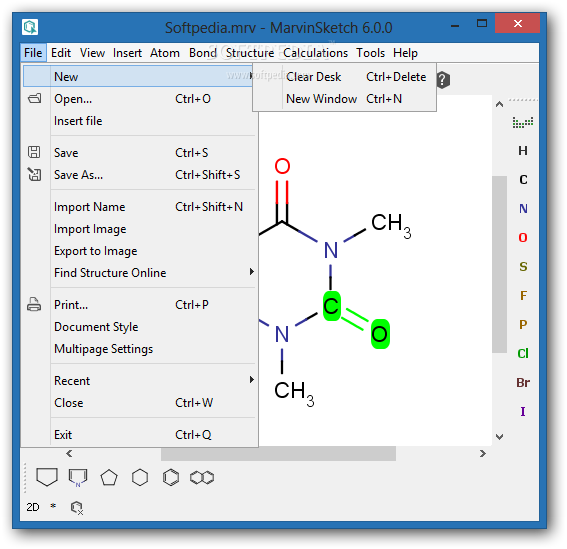The image size is (567, 549).
Task: Select the Oxygen atom button
Action: click(x=523, y=238)
